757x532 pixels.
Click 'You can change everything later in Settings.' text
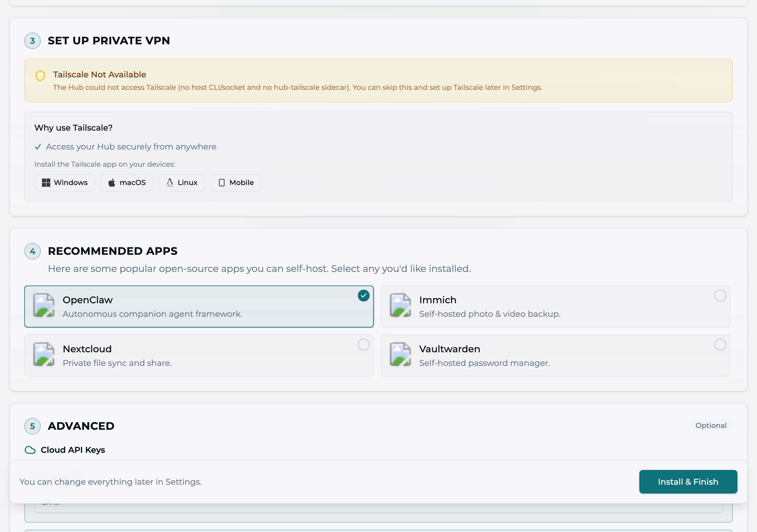tap(111, 482)
